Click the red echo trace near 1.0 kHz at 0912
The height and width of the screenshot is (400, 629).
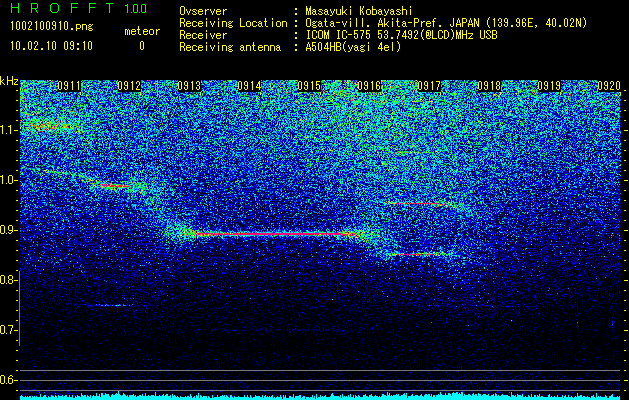(x=116, y=186)
